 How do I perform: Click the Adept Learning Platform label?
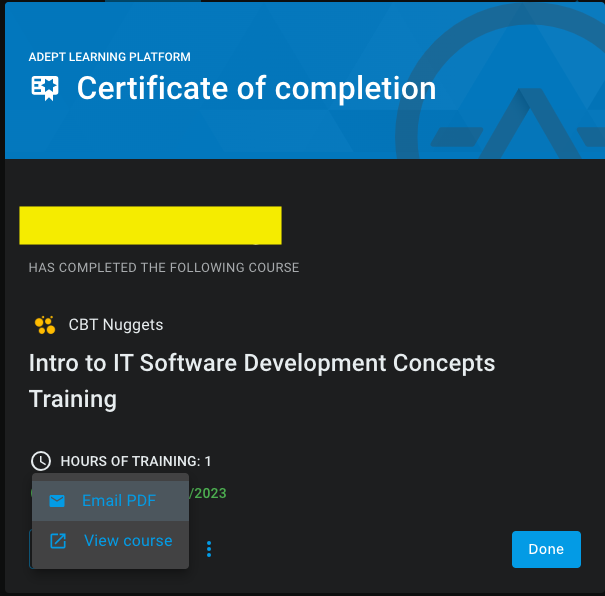point(110,57)
